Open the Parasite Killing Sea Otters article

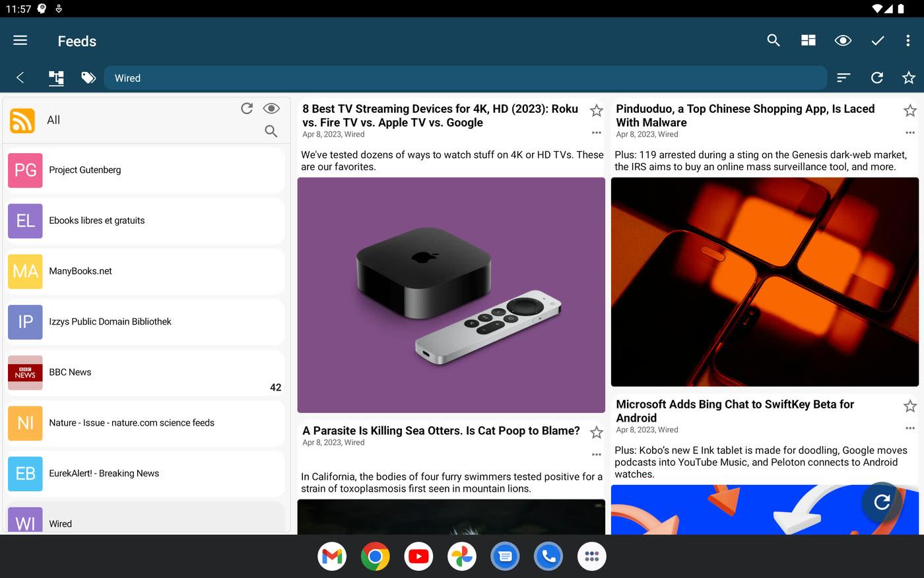(x=441, y=431)
